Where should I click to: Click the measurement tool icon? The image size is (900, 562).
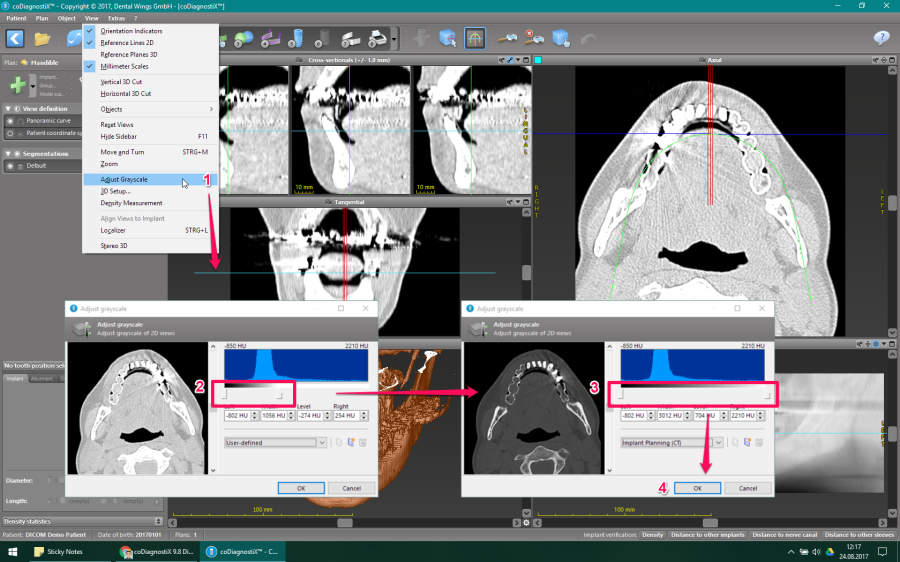tap(507, 39)
